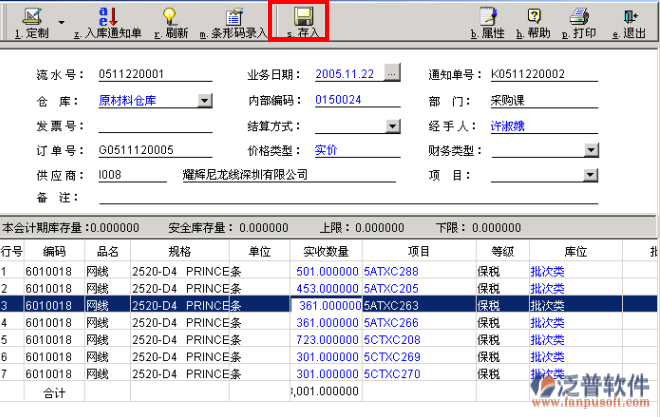Click 批次类 in row 1
The height and width of the screenshot is (417, 660).
pyautogui.click(x=547, y=271)
